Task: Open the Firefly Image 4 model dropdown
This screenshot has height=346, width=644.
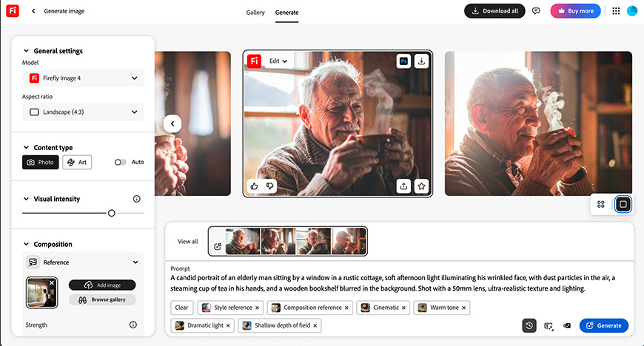Action: click(83, 78)
